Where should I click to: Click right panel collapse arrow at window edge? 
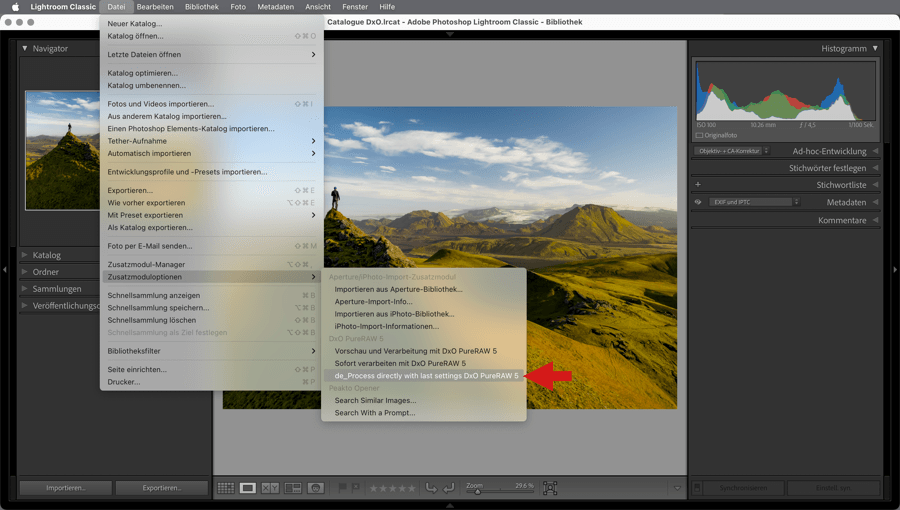tap(895, 269)
